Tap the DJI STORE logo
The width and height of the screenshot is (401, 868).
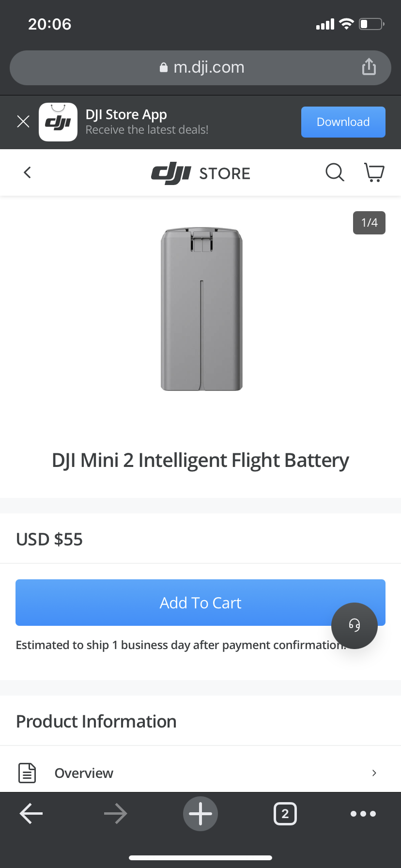click(x=200, y=173)
